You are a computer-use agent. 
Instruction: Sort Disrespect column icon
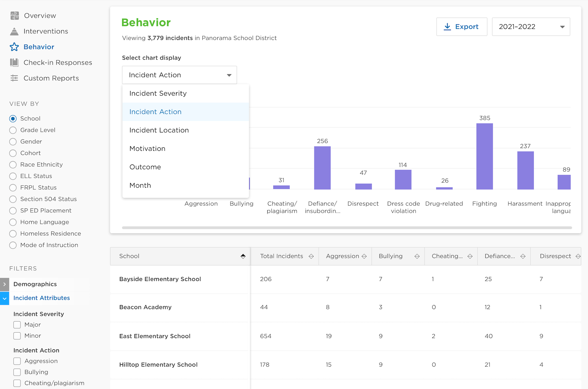point(578,256)
